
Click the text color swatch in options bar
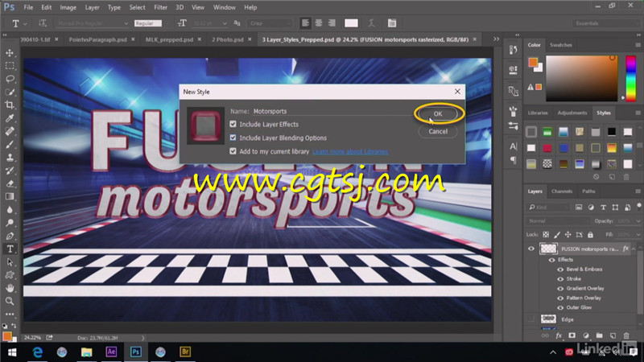point(351,23)
